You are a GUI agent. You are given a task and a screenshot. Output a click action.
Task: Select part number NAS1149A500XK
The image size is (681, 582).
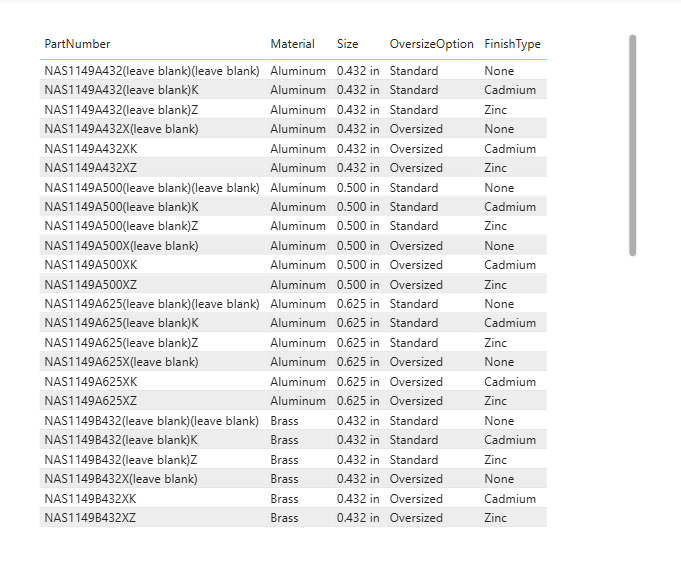[91, 265]
